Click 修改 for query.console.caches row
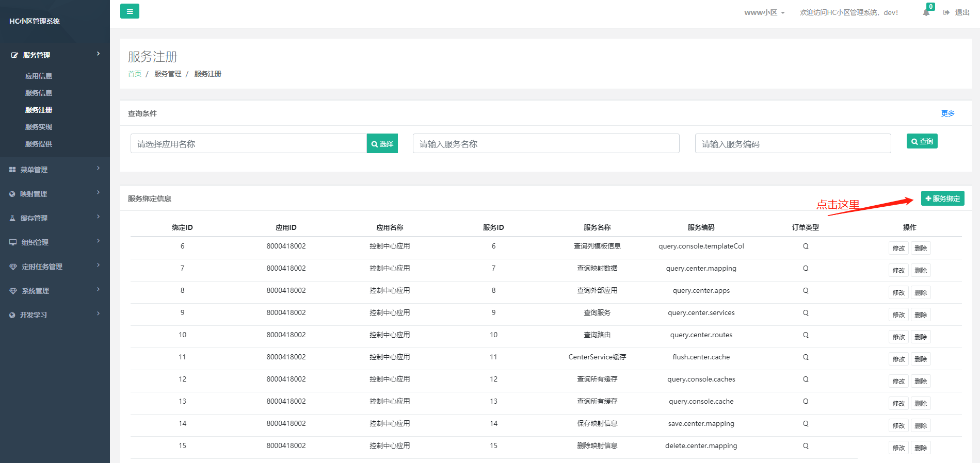This screenshot has height=463, width=980. click(898, 381)
